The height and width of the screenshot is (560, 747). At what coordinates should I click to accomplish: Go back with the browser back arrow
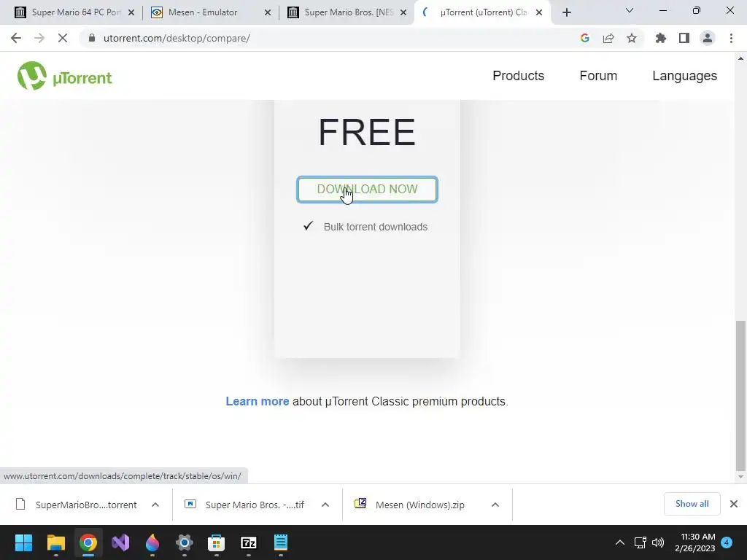click(16, 38)
